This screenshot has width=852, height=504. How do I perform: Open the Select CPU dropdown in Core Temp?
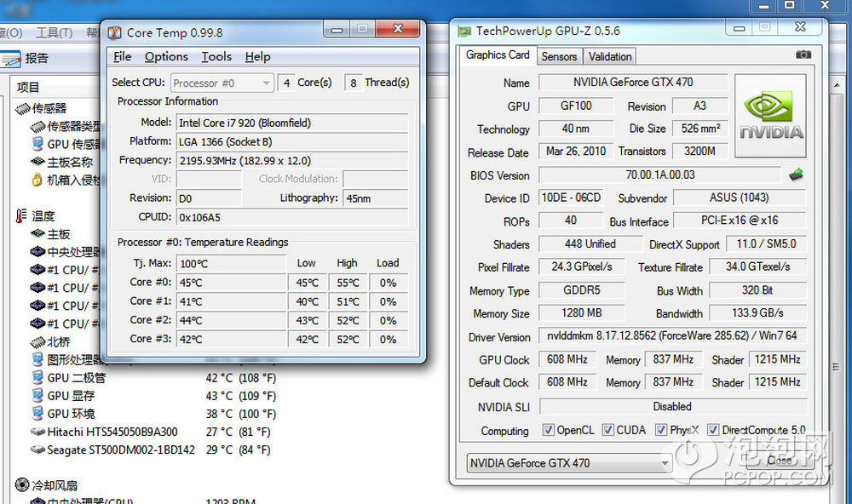tap(222, 83)
